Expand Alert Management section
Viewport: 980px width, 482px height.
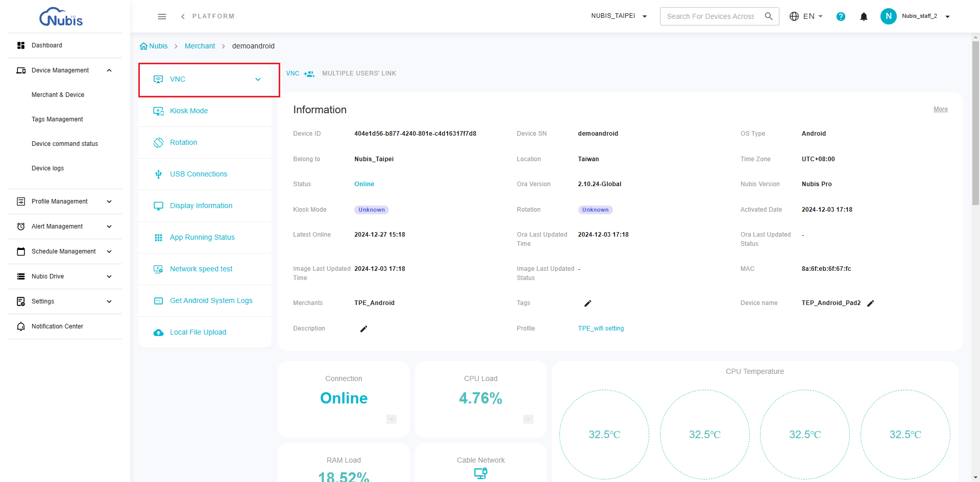click(109, 226)
